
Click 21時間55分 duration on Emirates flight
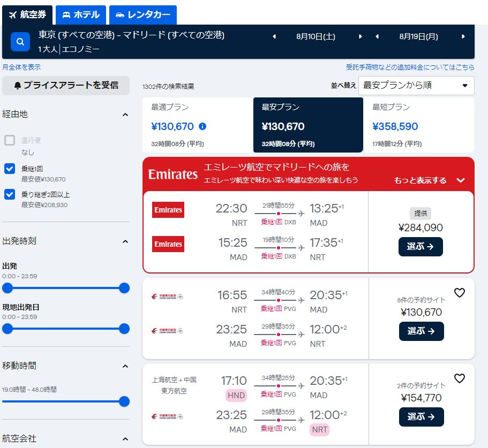pos(278,206)
